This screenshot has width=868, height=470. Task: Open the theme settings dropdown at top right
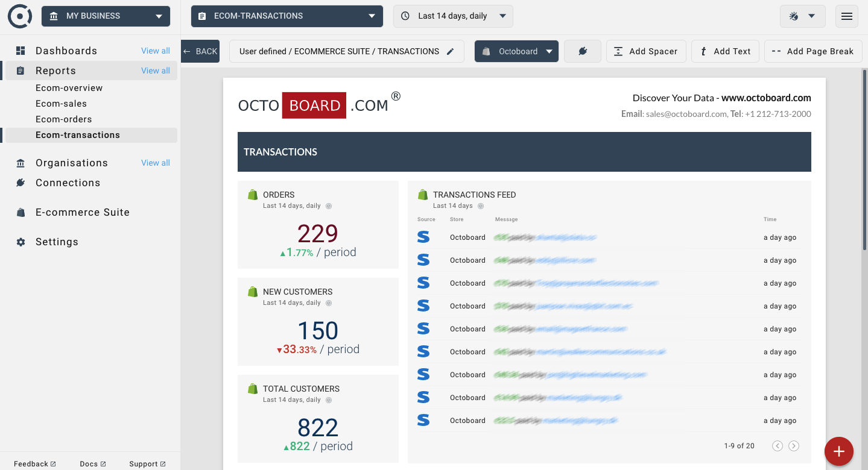[802, 16]
